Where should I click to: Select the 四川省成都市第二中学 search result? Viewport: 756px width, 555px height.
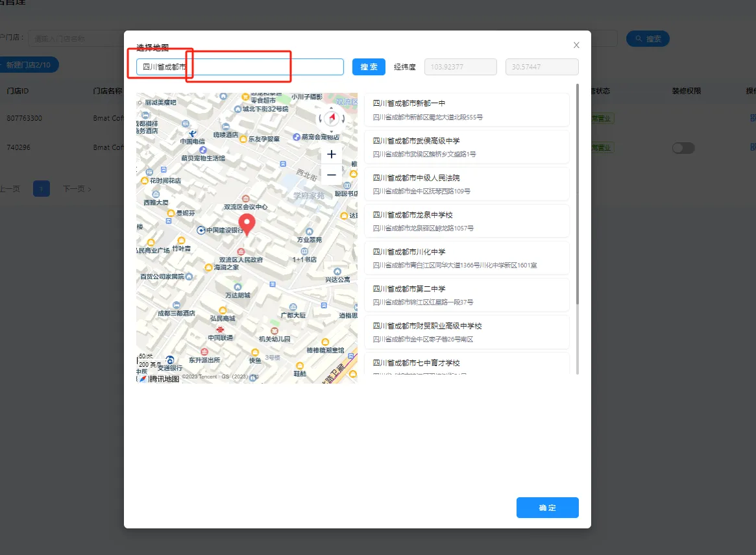click(466, 295)
